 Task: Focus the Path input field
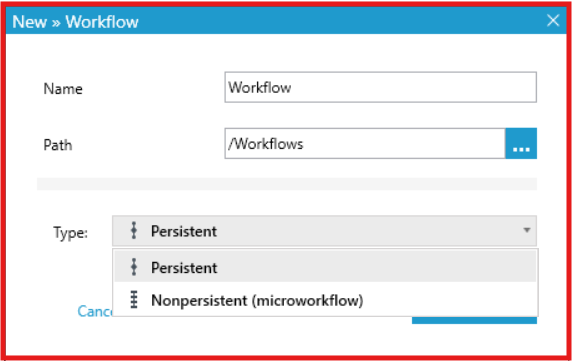point(365,143)
